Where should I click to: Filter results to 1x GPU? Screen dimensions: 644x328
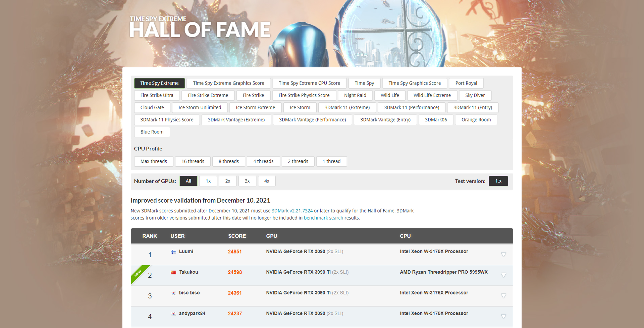pyautogui.click(x=208, y=181)
